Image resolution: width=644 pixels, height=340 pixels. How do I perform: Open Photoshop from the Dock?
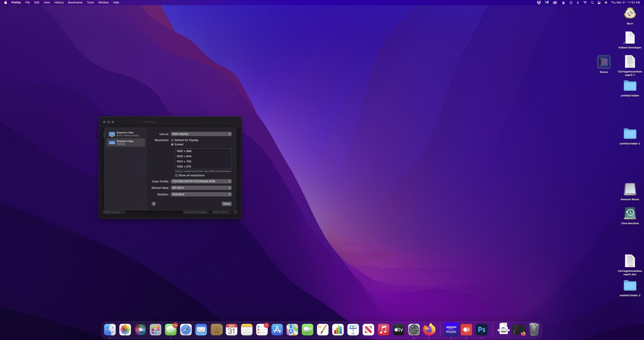[x=481, y=329]
